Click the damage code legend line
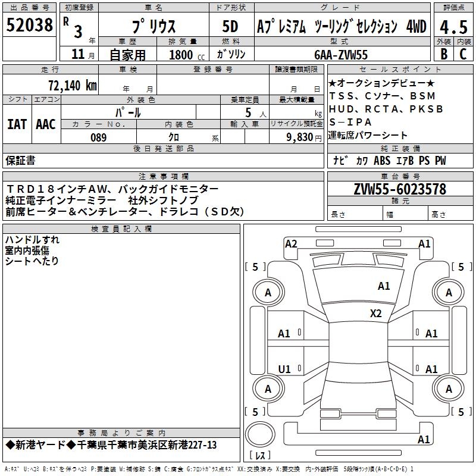This screenshot has width=476, height=476. click(209, 469)
